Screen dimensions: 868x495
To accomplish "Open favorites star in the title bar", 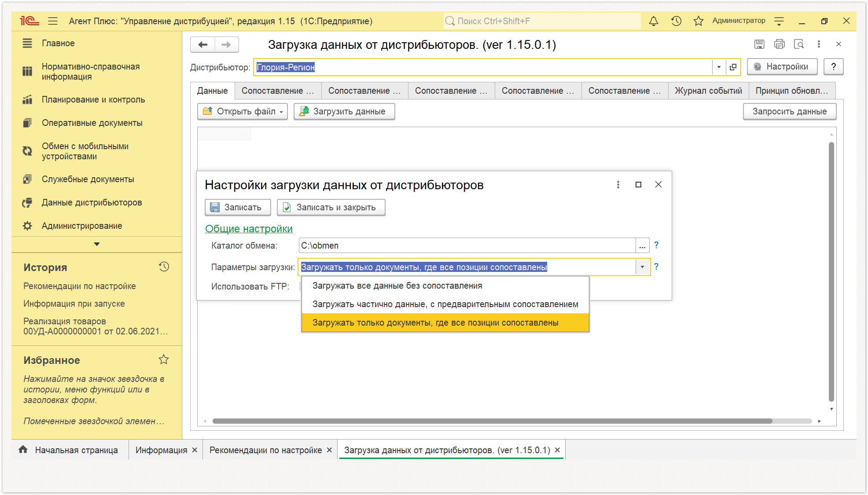I will tap(698, 21).
